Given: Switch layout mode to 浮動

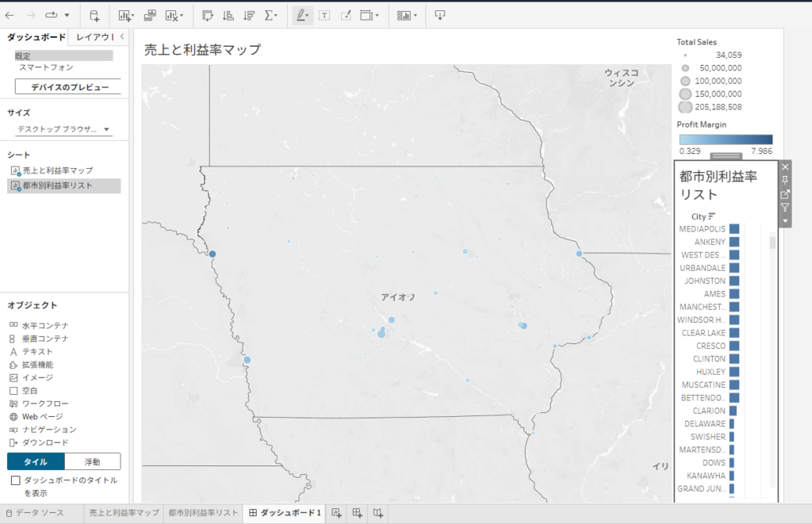Looking at the screenshot, I should tap(92, 461).
